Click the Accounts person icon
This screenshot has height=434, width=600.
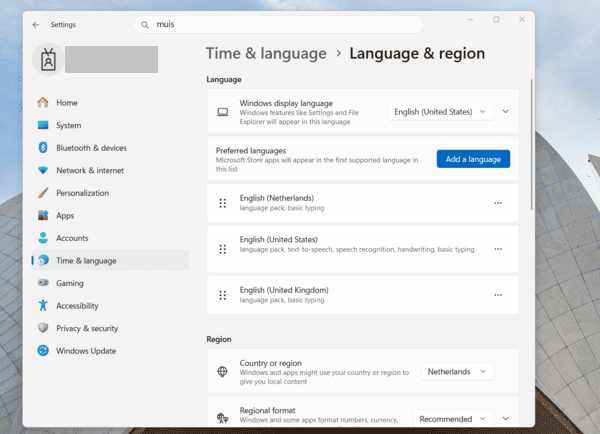[x=43, y=238]
